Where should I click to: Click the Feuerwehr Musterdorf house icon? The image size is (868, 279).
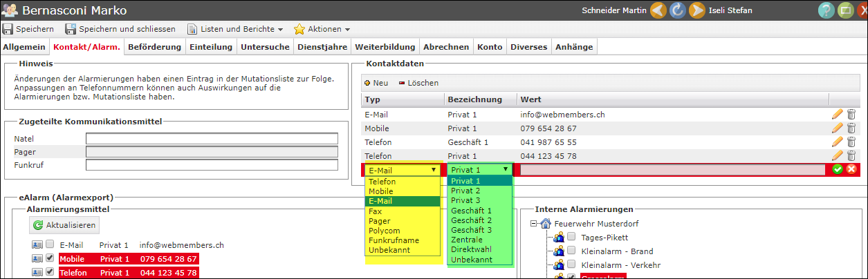pos(546,223)
